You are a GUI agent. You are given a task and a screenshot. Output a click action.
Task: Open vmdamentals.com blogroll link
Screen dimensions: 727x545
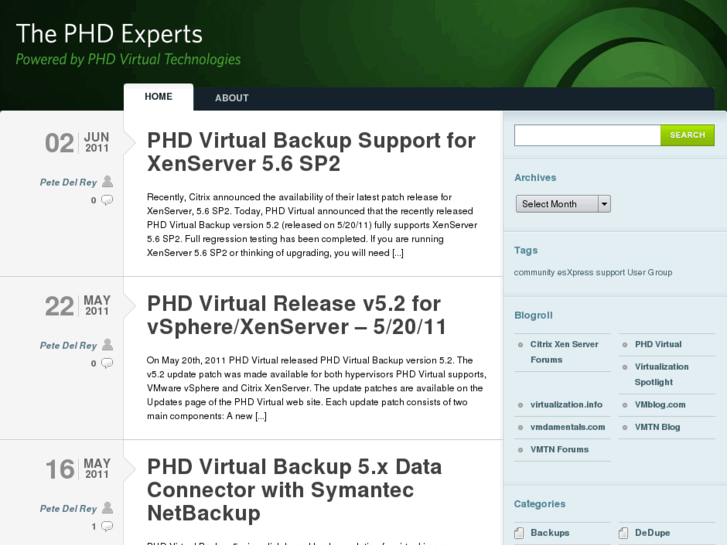(x=568, y=427)
